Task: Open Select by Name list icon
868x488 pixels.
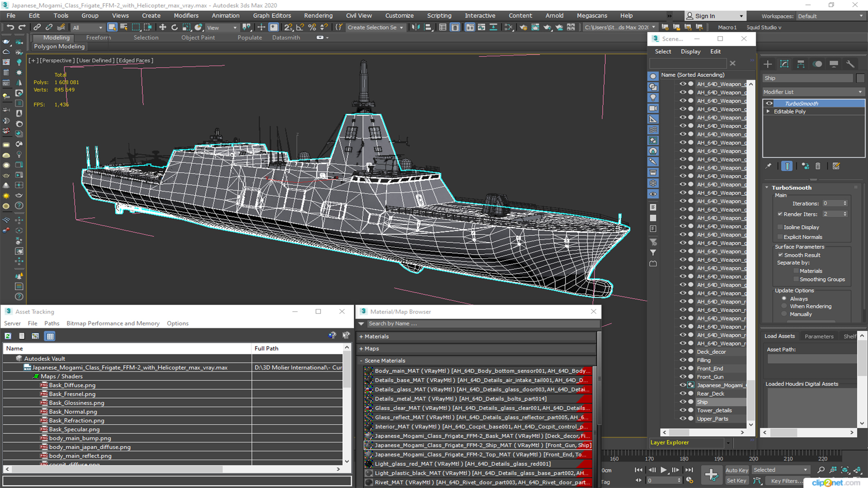Action: [x=124, y=27]
